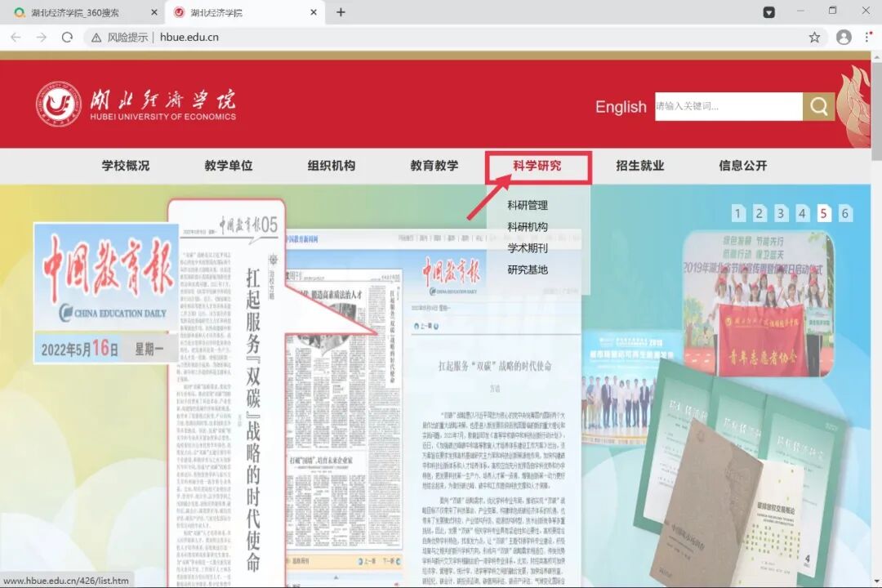Viewport: 882px width, 588px height.
Task: Go to banner slide 3
Action: click(x=781, y=213)
